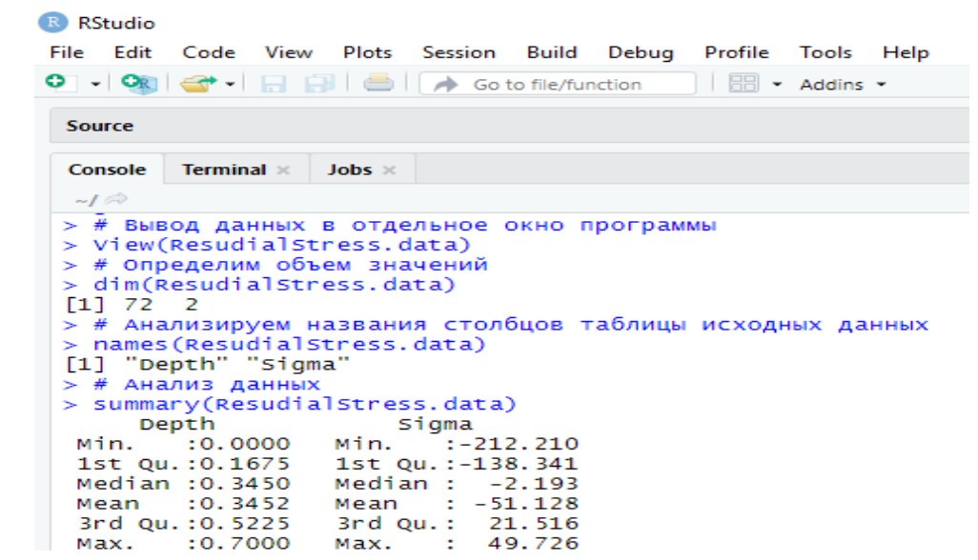Switch to the Jobs tab

pyautogui.click(x=348, y=170)
